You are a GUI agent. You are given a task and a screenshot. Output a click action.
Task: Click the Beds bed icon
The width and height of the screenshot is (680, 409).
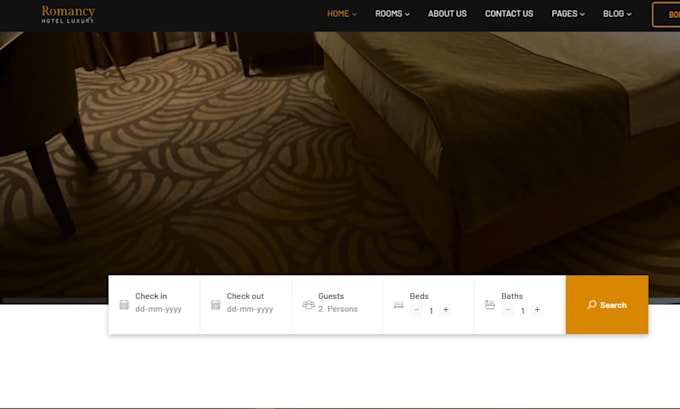click(x=399, y=305)
